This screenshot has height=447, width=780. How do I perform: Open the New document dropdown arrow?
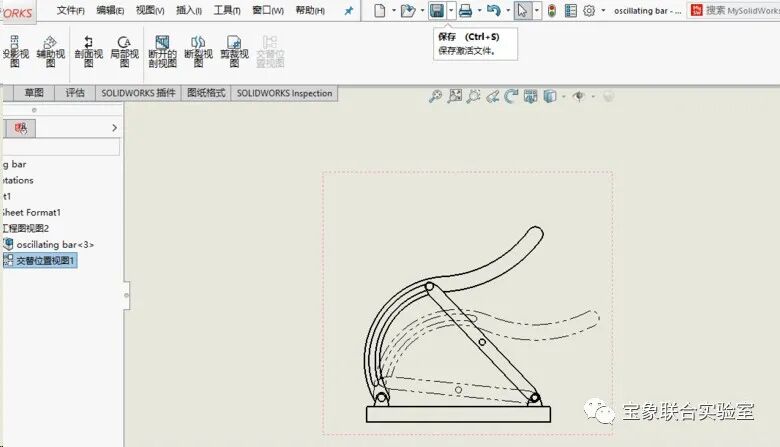[394, 10]
